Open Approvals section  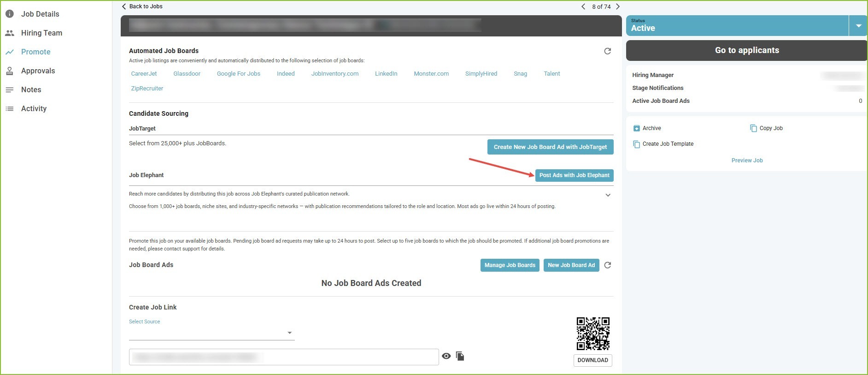point(38,71)
